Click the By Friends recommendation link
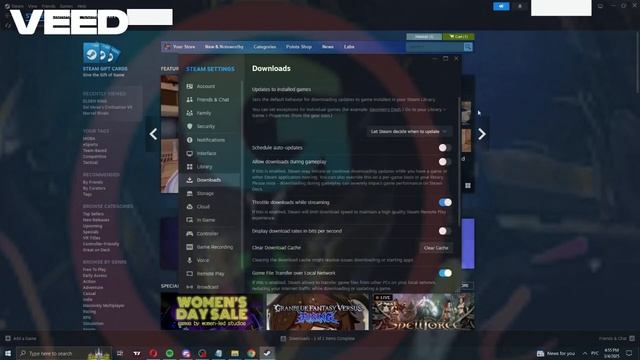 coord(93,182)
